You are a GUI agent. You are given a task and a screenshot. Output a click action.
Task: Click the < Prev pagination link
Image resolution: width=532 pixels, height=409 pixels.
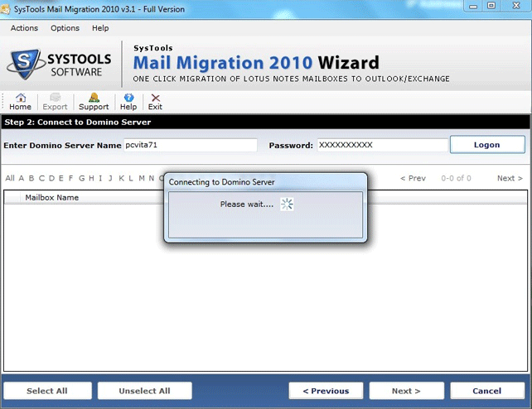point(413,178)
